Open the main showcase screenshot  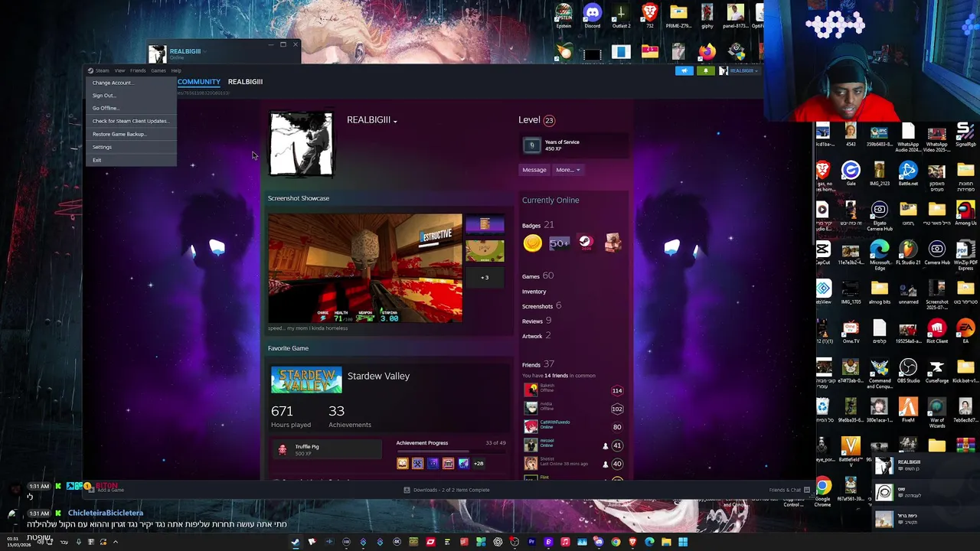click(365, 269)
